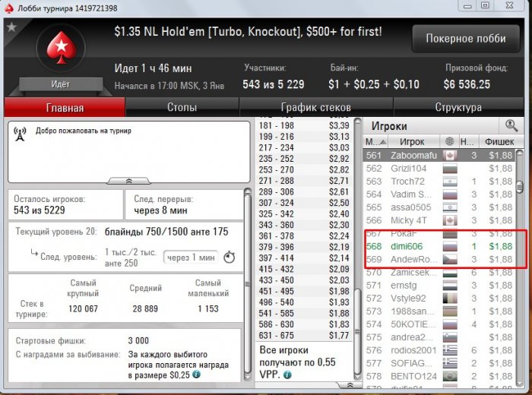Sort by place column header М...
The width and height of the screenshot is (532, 395).
point(375,141)
